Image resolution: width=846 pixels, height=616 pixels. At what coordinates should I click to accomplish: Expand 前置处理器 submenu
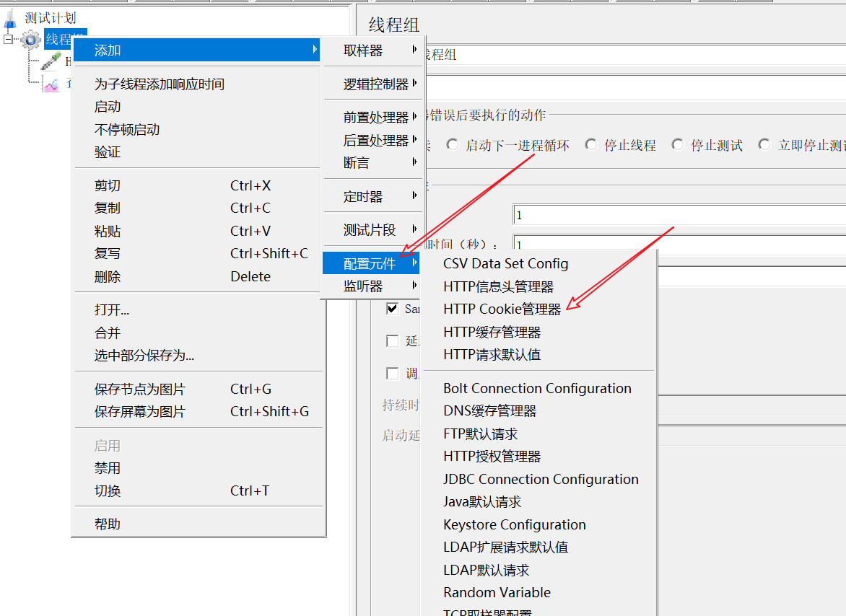click(372, 117)
